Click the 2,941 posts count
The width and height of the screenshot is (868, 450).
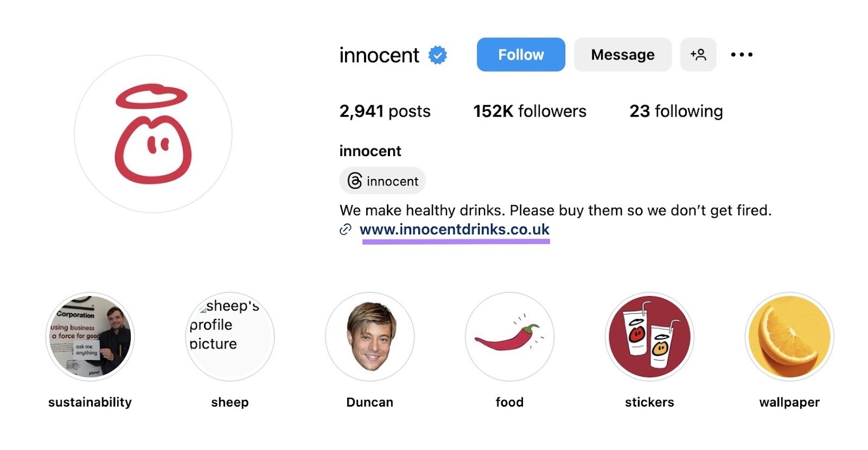pos(385,111)
